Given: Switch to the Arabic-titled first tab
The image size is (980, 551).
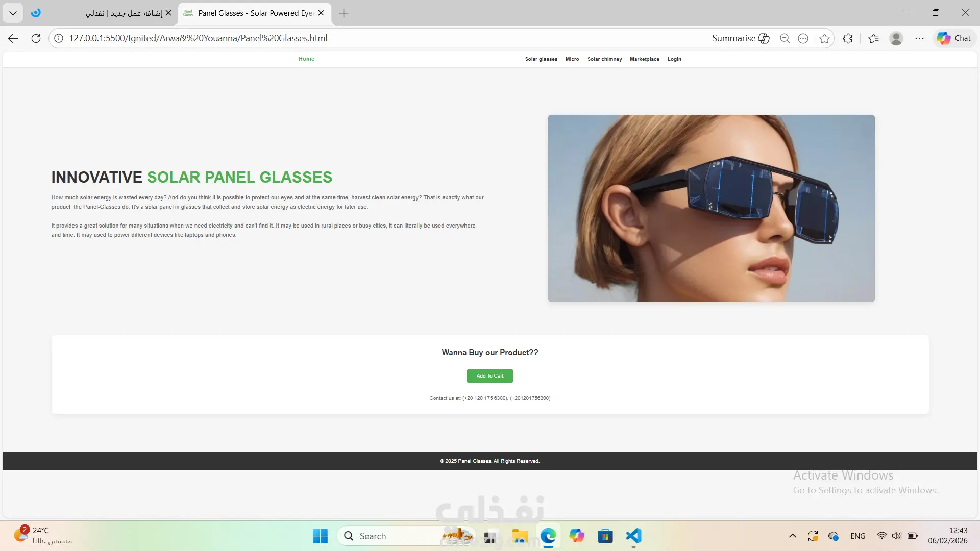Looking at the screenshot, I should click(x=124, y=13).
